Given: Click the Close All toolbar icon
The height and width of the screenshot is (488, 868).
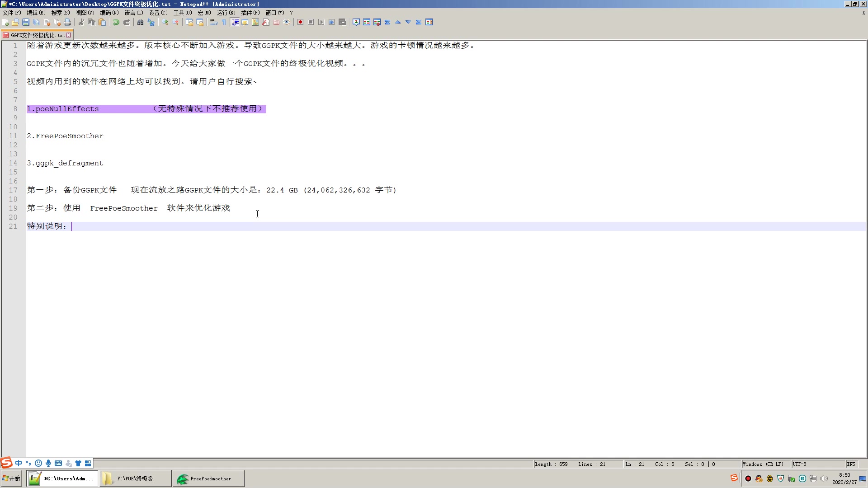Looking at the screenshot, I should [57, 22].
